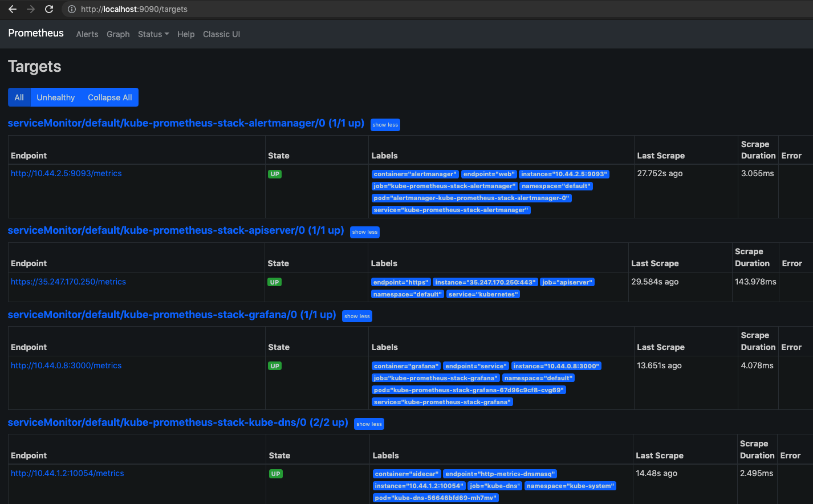
Task: Click the 13.651s ago last scrape value
Action: pyautogui.click(x=659, y=365)
